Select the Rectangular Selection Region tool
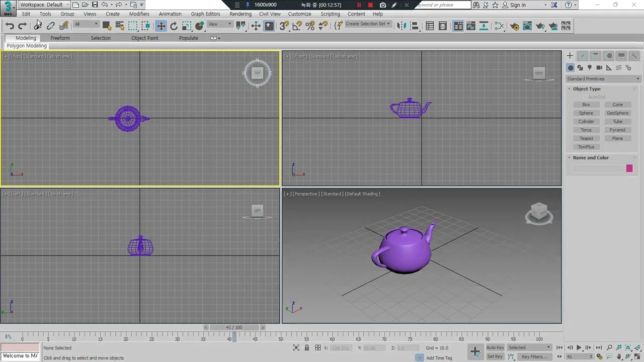The image size is (644, 362). pyautogui.click(x=133, y=26)
